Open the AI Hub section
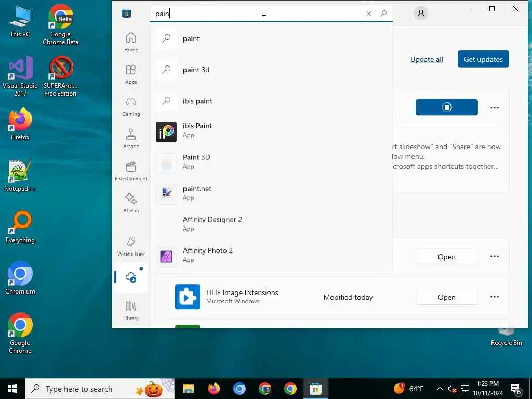 tap(131, 203)
